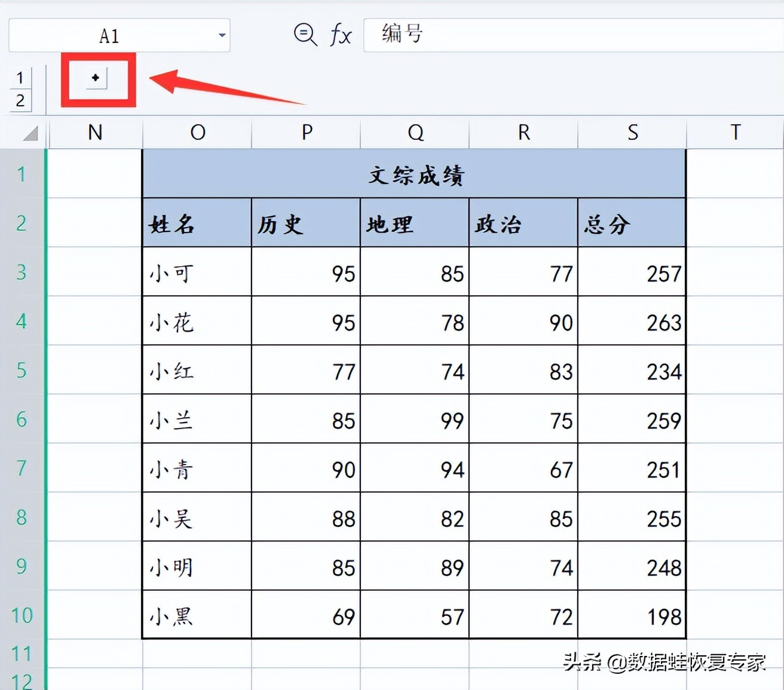This screenshot has width=784, height=690.
Task: Click the formula bar containing 编号
Action: point(574,35)
